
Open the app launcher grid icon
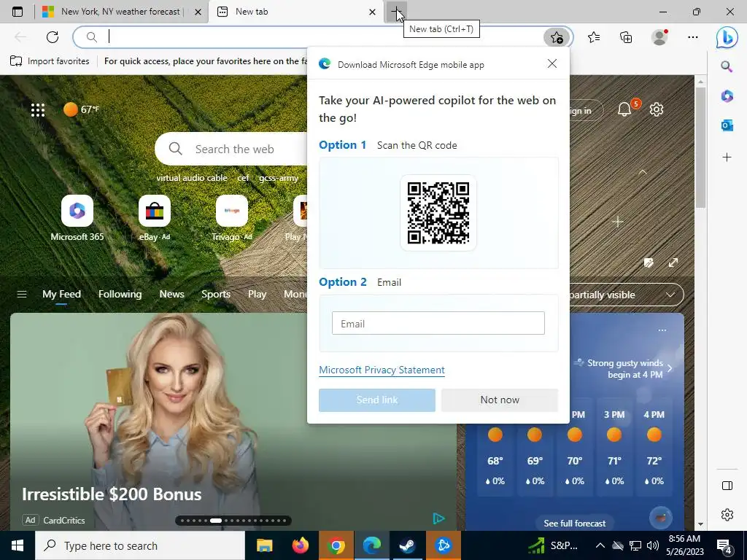[x=38, y=110]
